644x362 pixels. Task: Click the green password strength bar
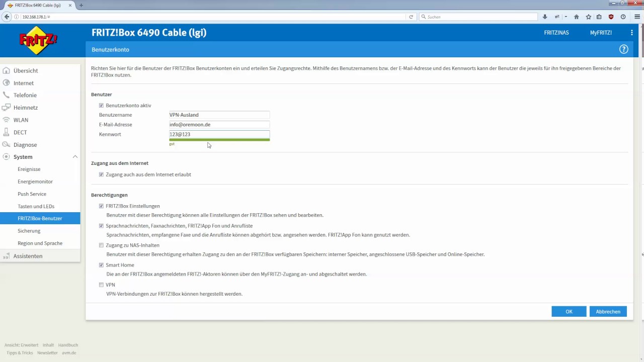pyautogui.click(x=219, y=140)
